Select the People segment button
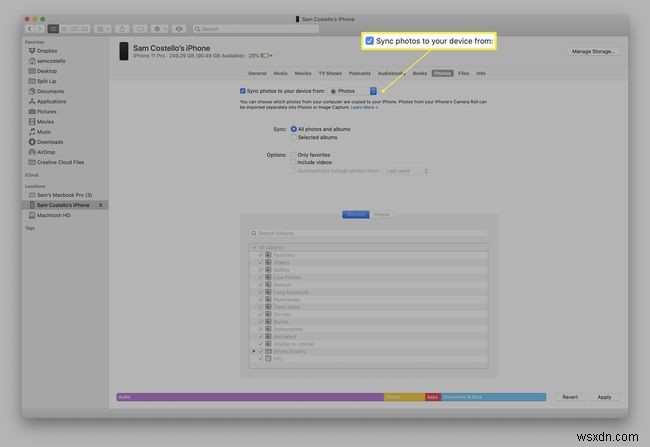Image resolution: width=650 pixels, height=447 pixels. [x=382, y=215]
